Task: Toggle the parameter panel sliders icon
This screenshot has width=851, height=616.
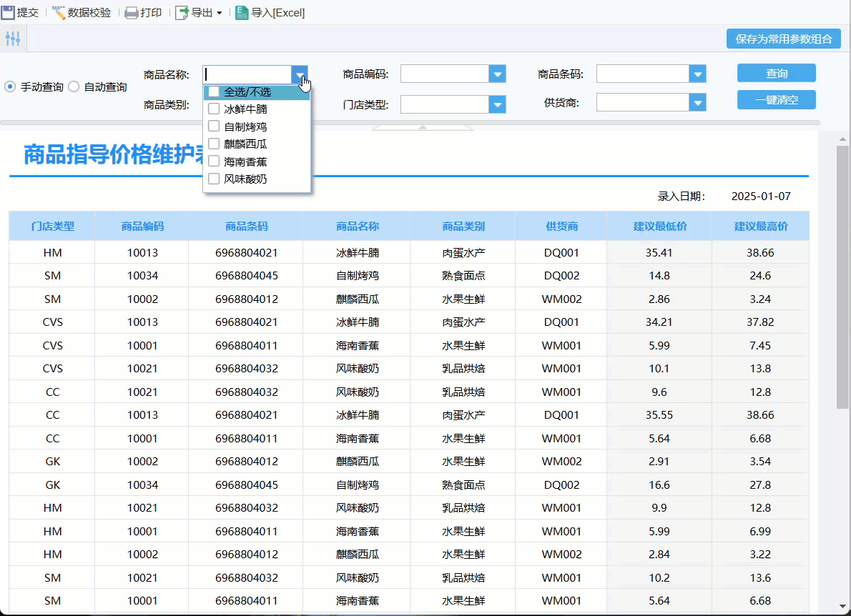Action: point(12,39)
